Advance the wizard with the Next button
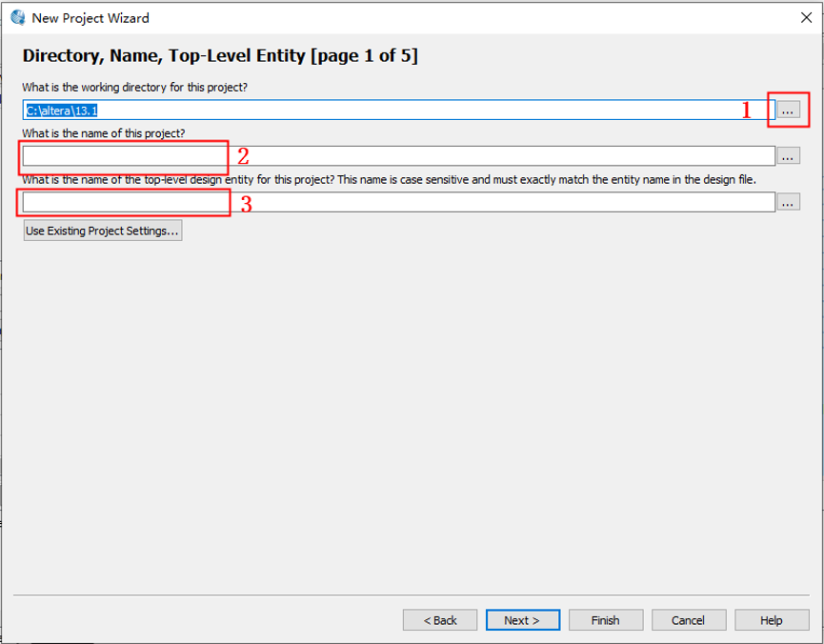824x644 pixels. pos(522,620)
